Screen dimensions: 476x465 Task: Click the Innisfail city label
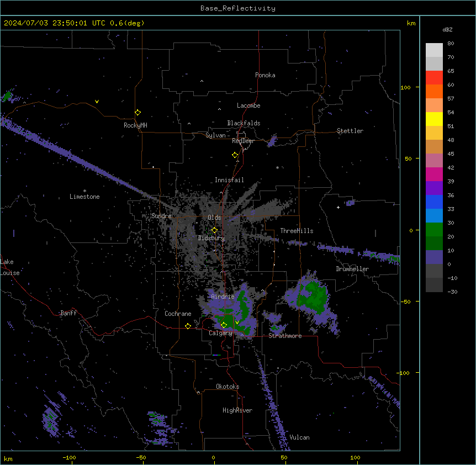click(x=229, y=180)
